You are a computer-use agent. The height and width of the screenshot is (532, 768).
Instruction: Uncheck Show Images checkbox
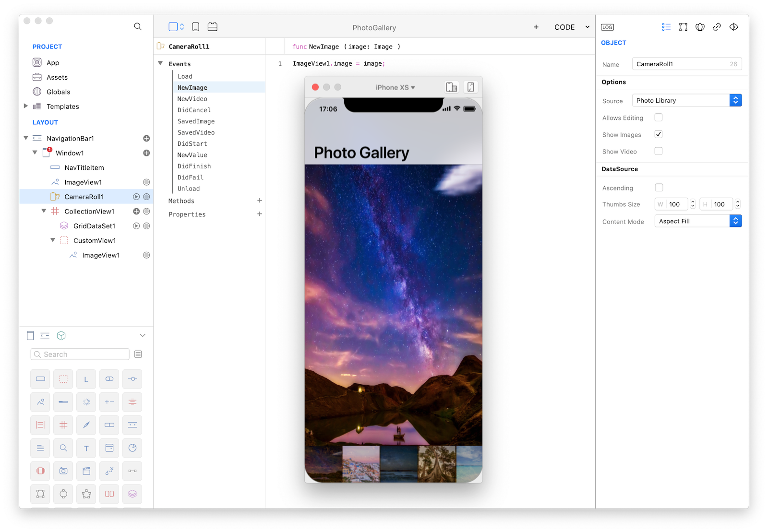[x=659, y=134]
